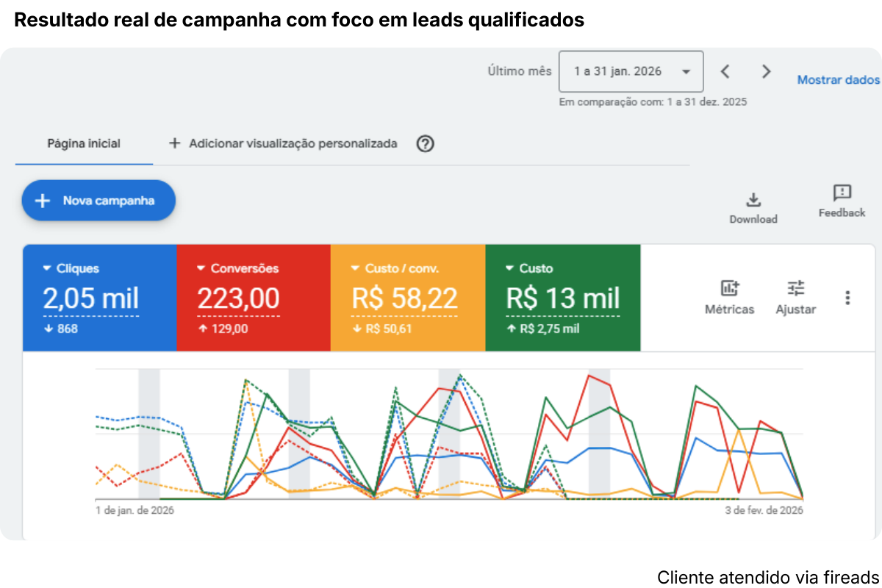The height and width of the screenshot is (588, 882).
Task: Click the Download icon
Action: (x=753, y=199)
